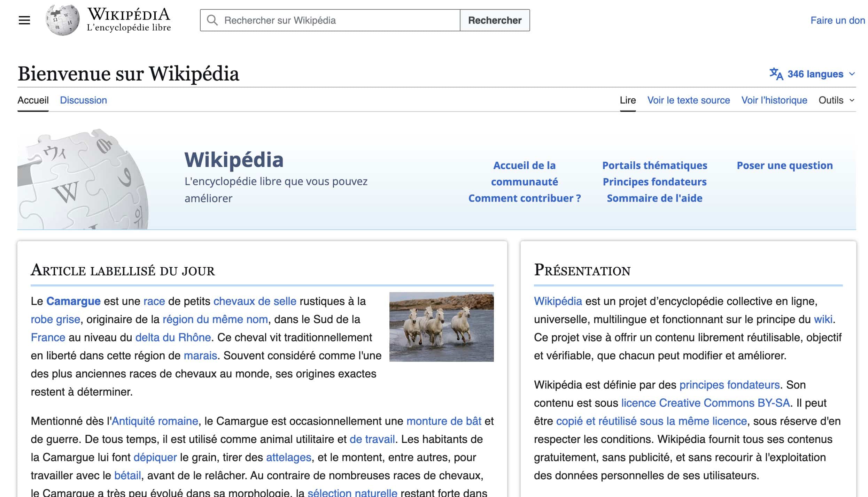
Task: Follow the robe grise link
Action: tap(55, 319)
